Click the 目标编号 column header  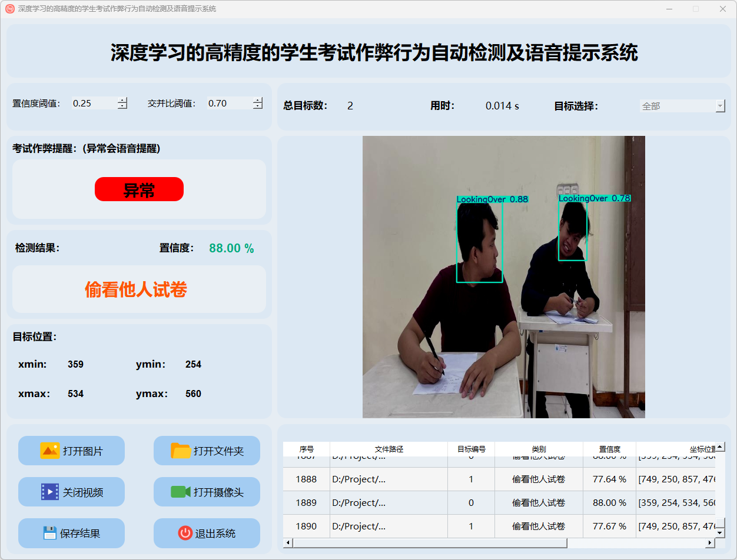tap(472, 449)
